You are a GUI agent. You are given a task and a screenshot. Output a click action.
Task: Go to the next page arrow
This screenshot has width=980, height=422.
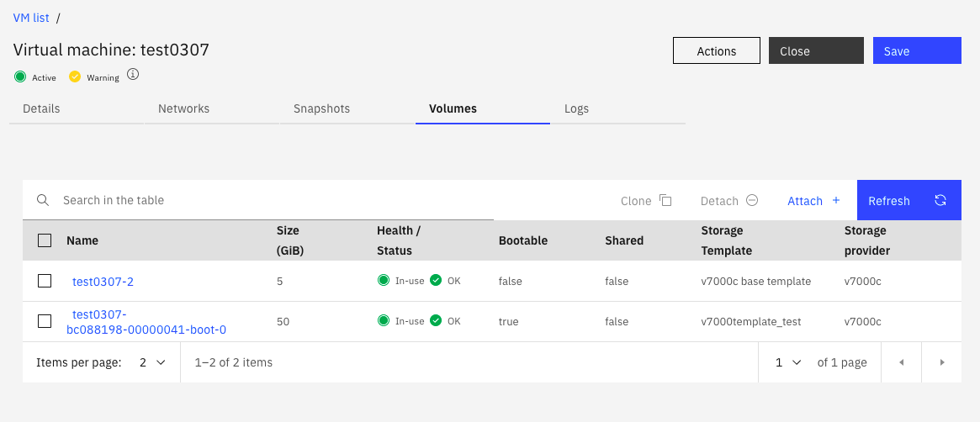click(942, 362)
